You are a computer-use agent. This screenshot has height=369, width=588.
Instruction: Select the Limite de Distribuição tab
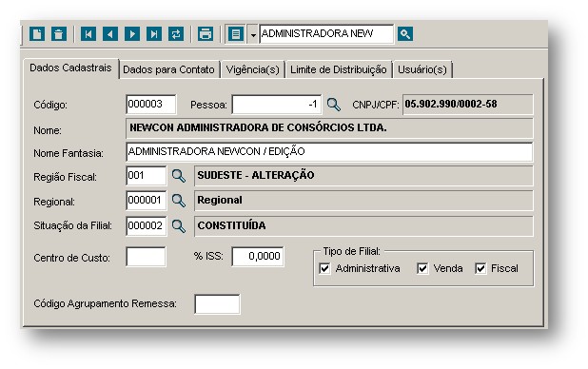coord(339,69)
